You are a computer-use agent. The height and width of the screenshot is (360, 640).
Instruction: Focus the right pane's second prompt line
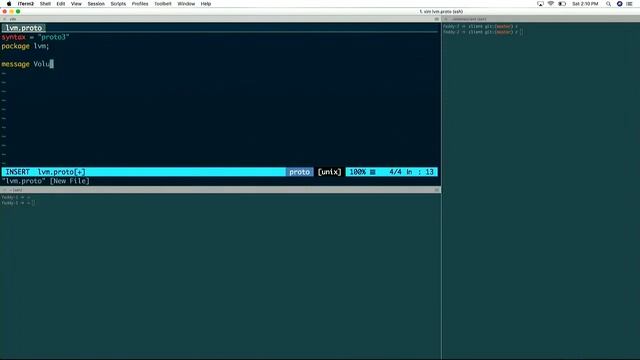483,32
